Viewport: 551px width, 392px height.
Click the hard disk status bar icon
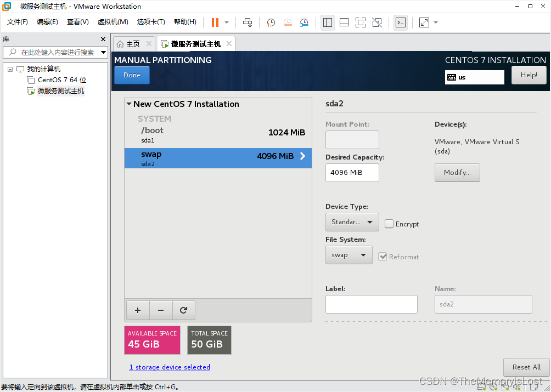pos(481,387)
